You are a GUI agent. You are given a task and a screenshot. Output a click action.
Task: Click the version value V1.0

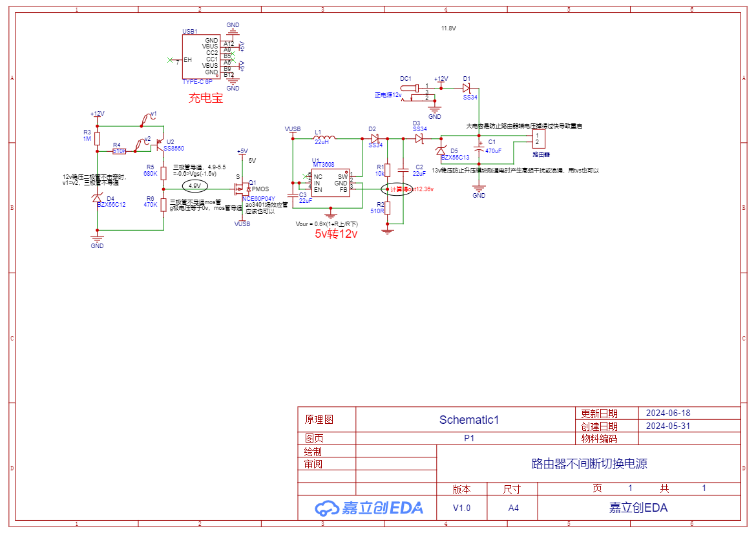coord(461,508)
